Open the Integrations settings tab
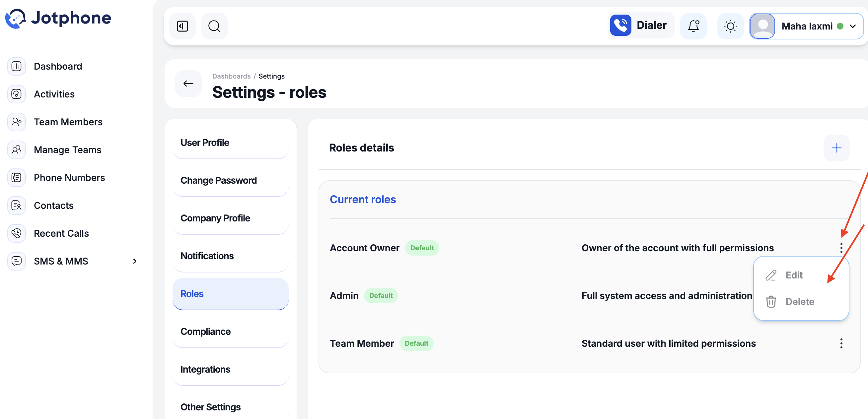 coord(231,370)
